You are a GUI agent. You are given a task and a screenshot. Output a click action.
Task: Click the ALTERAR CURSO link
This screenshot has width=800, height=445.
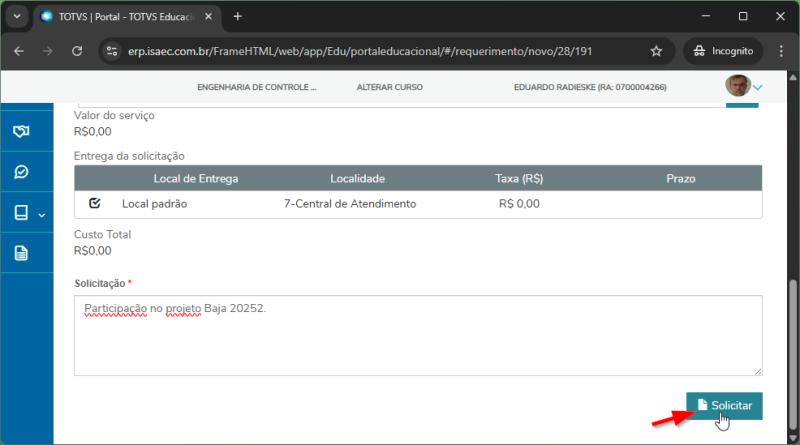click(389, 88)
